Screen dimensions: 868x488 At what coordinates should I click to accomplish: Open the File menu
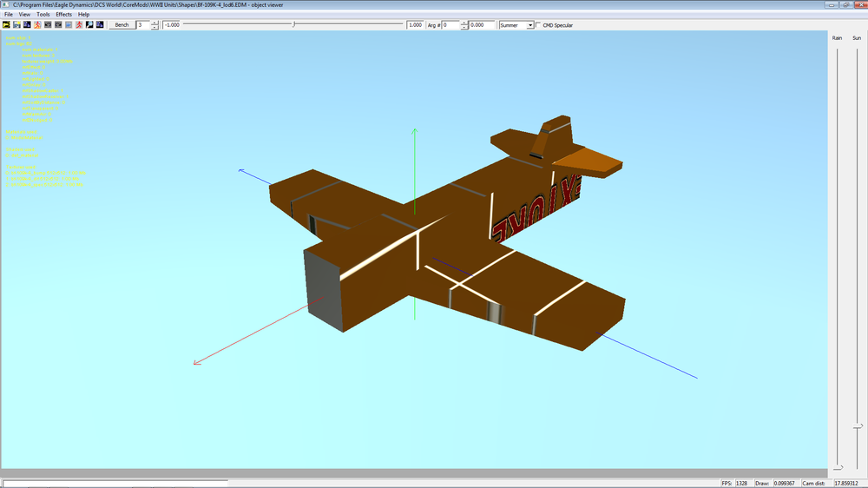pyautogui.click(x=9, y=15)
